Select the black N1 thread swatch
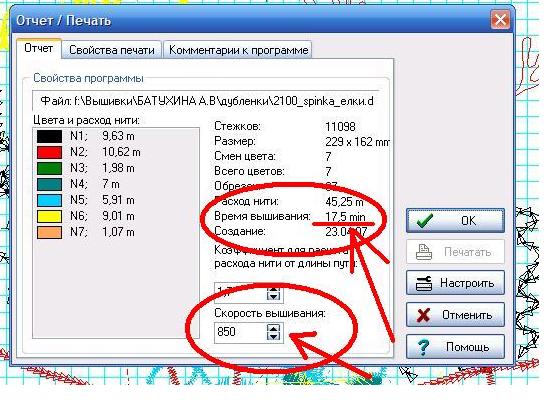This screenshot has width=556, height=400. tap(49, 136)
